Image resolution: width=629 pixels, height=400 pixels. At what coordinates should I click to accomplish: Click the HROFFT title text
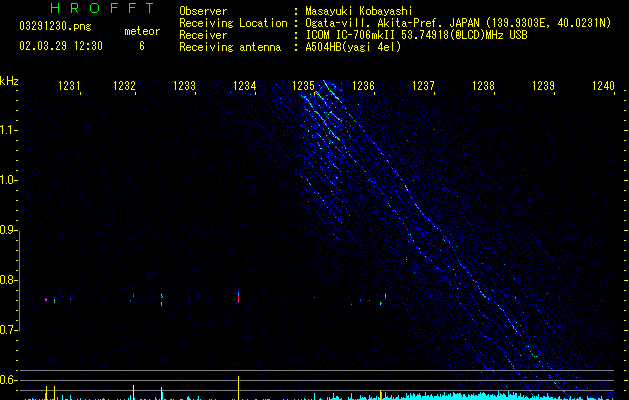point(103,8)
